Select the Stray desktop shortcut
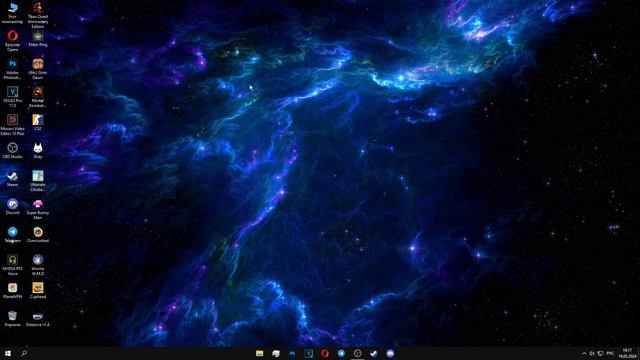 (x=38, y=151)
